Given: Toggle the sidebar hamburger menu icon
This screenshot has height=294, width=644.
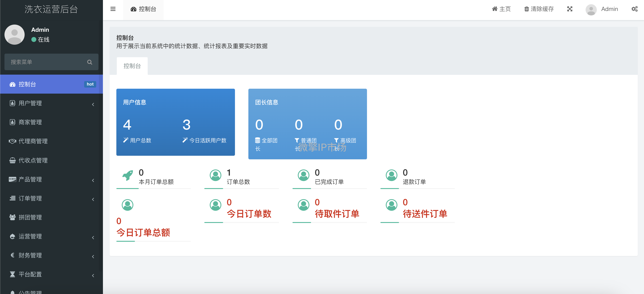Looking at the screenshot, I should point(113,9).
